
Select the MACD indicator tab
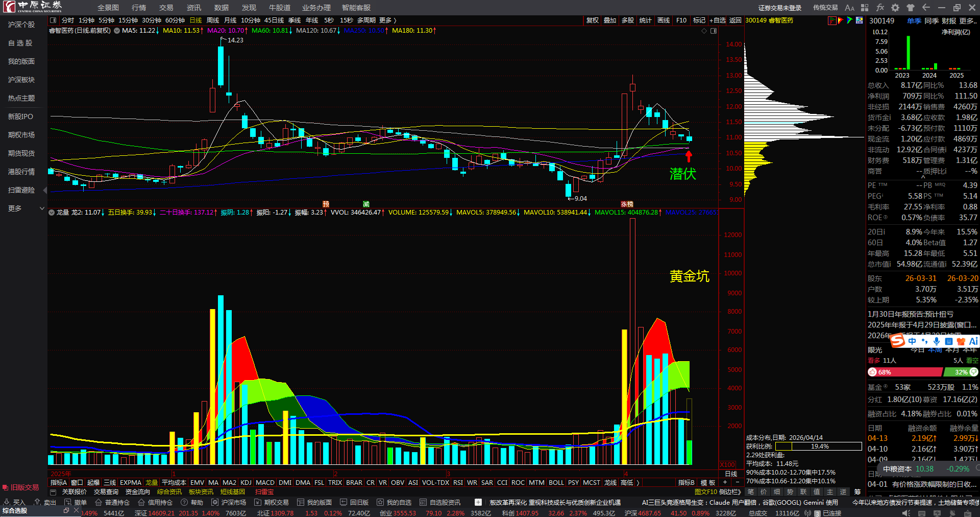[x=265, y=482]
